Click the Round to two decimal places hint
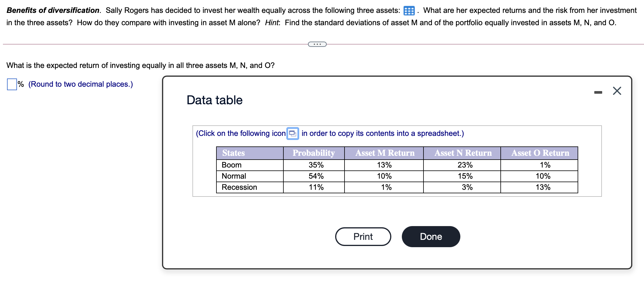Viewport: 644px width, 287px height. pos(80,84)
